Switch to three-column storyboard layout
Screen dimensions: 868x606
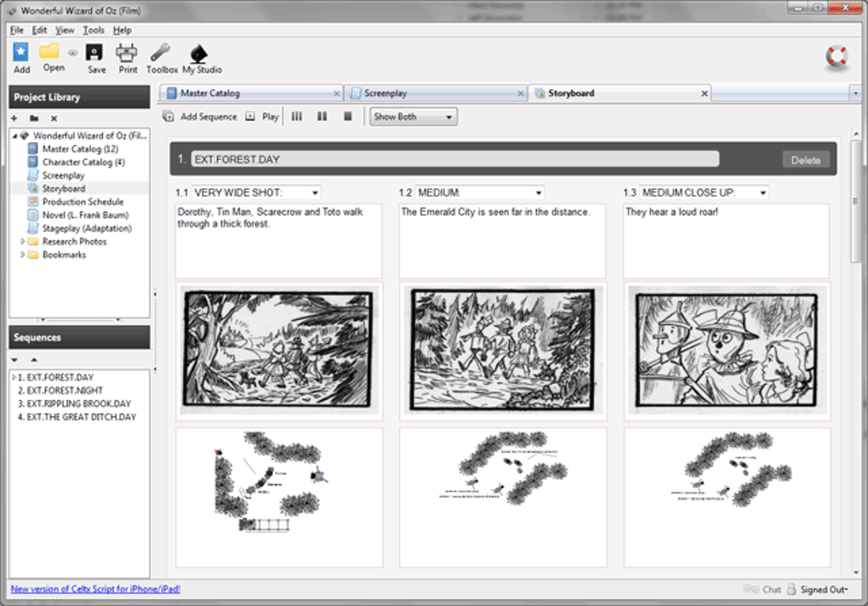pyautogui.click(x=297, y=117)
